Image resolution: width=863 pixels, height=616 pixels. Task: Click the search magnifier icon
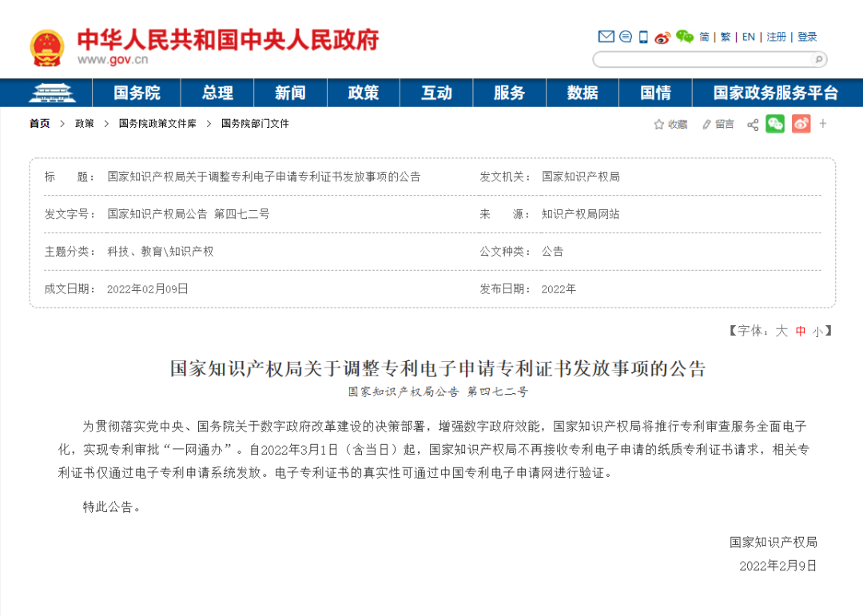(x=818, y=59)
